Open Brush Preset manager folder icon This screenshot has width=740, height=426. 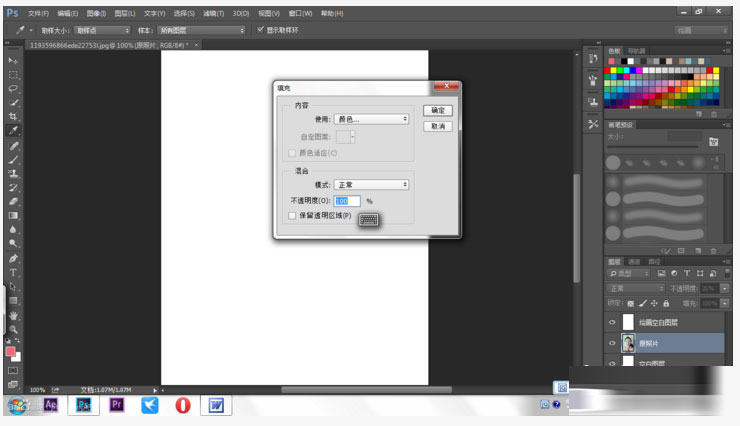point(713,142)
